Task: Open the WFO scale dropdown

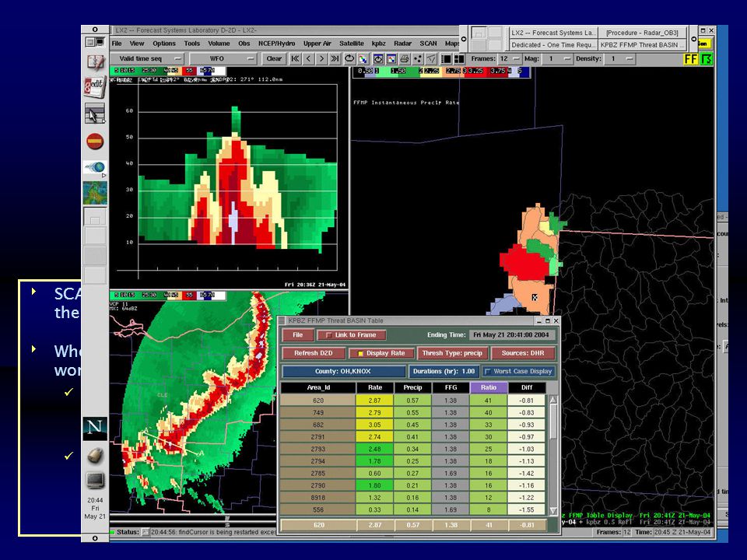Action: [223, 58]
